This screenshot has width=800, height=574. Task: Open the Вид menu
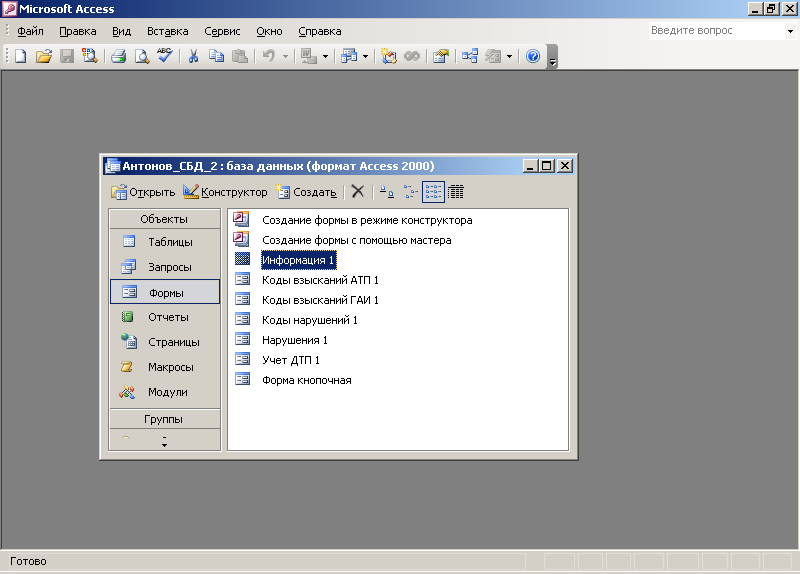click(x=121, y=31)
